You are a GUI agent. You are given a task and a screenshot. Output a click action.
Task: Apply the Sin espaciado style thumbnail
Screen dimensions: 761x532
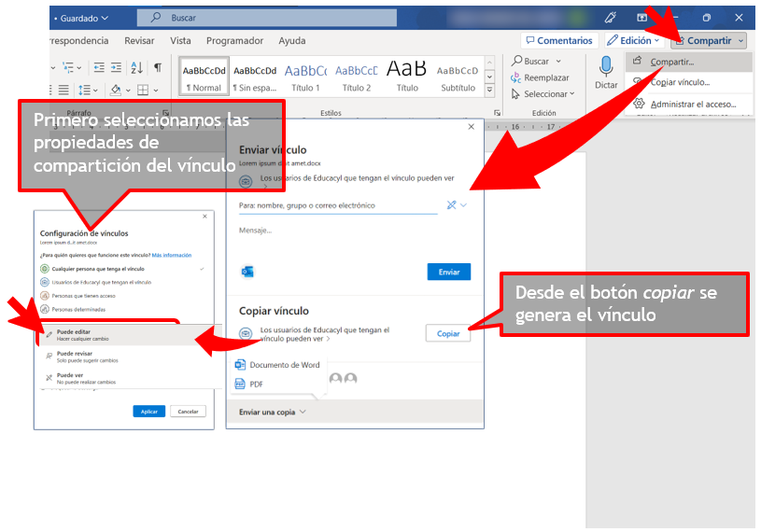click(255, 77)
